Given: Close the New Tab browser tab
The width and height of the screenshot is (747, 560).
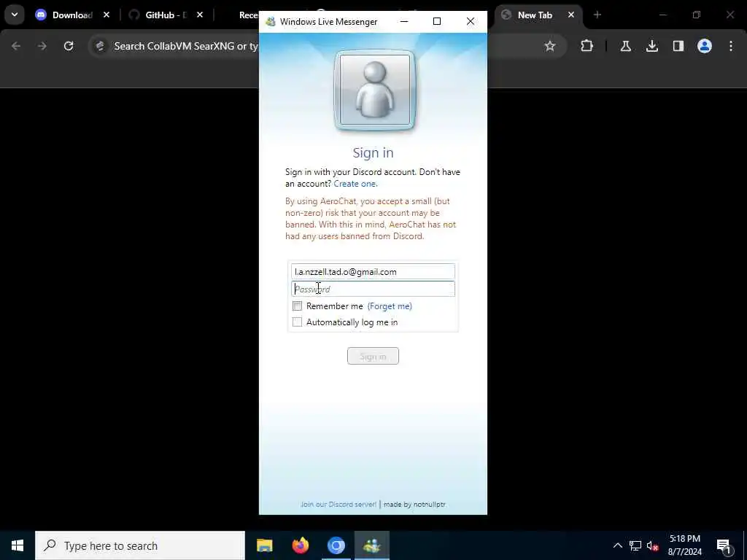Looking at the screenshot, I should [x=570, y=15].
